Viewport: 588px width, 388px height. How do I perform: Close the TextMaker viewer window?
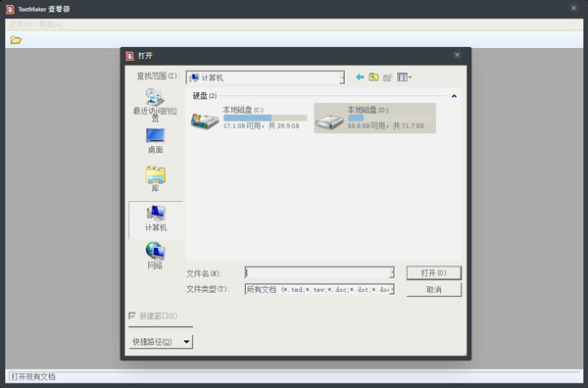tap(573, 8)
